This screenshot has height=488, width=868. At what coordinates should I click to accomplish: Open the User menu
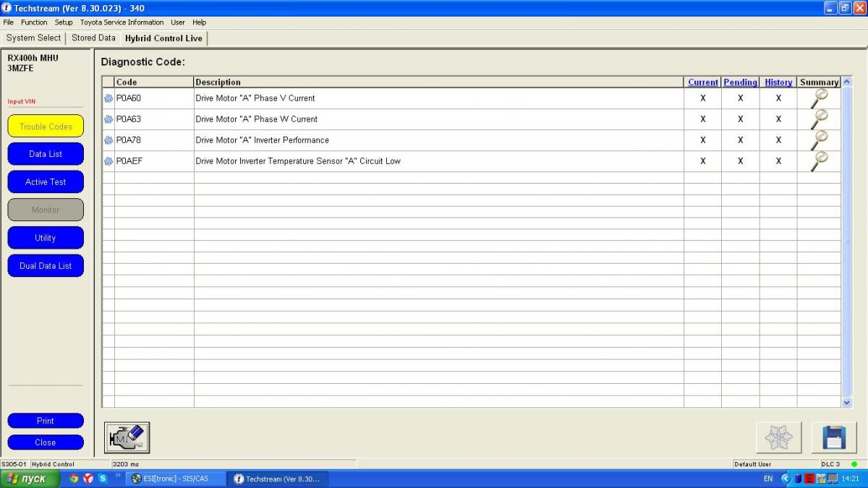(x=178, y=22)
